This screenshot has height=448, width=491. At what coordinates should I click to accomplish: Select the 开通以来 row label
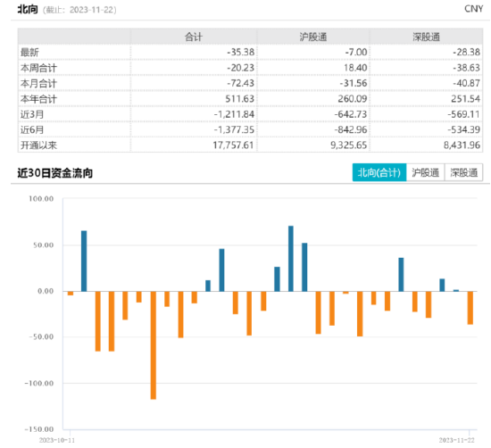38,145
